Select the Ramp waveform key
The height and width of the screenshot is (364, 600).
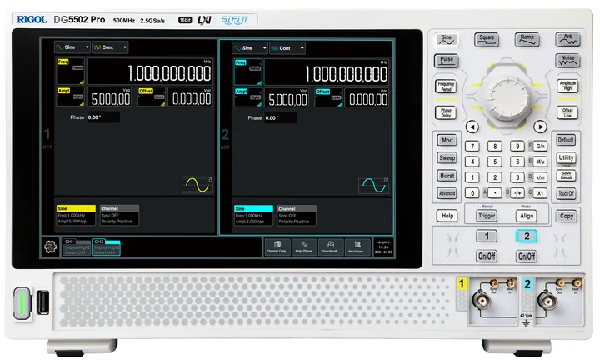(527, 39)
